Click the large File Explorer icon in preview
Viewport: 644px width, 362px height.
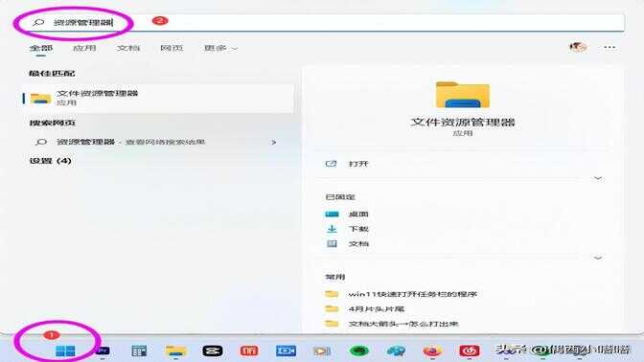pyautogui.click(x=463, y=95)
